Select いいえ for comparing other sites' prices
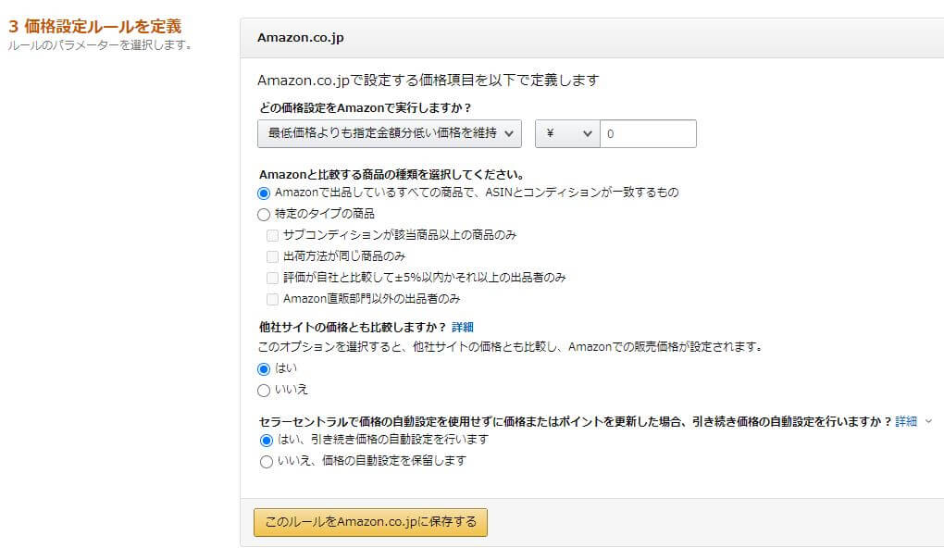The height and width of the screenshot is (560, 944). (x=264, y=391)
